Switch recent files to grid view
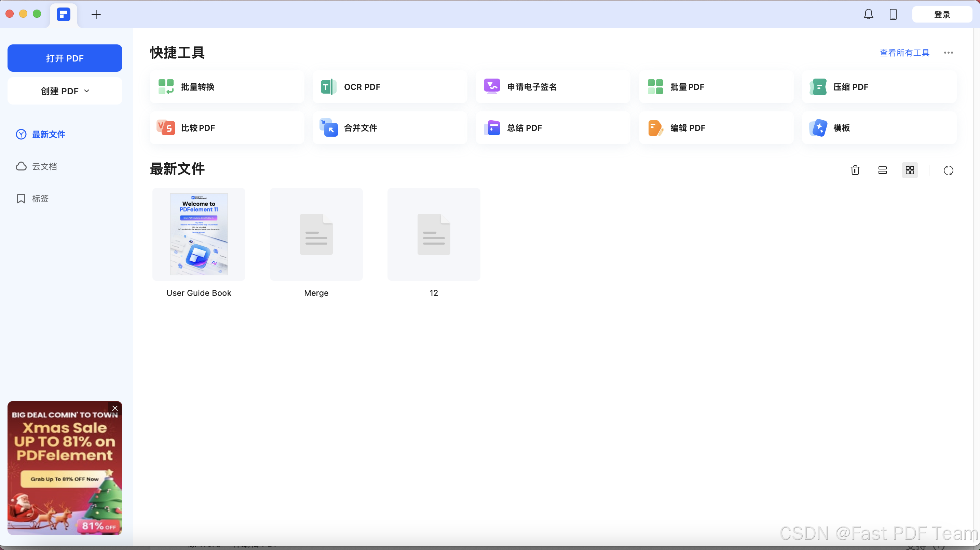This screenshot has height=550, width=980. click(910, 170)
